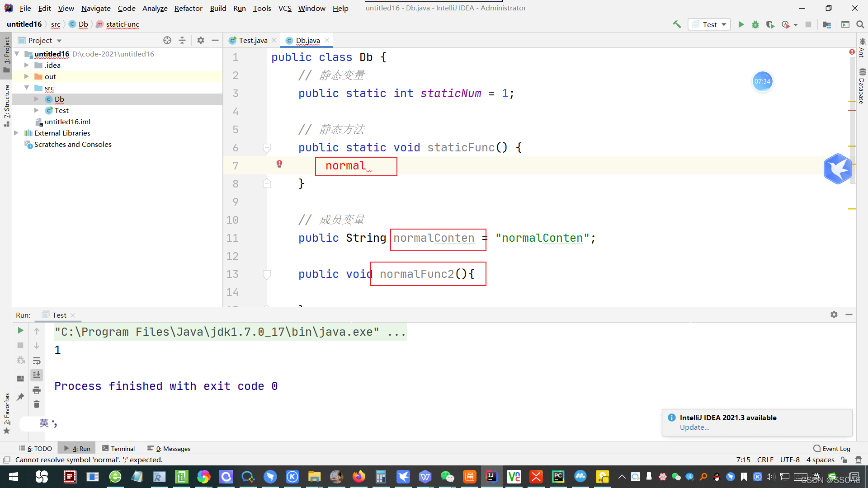Viewport: 868px width, 488px height.
Task: Click the red error bulb on line 7
Action: click(x=279, y=164)
